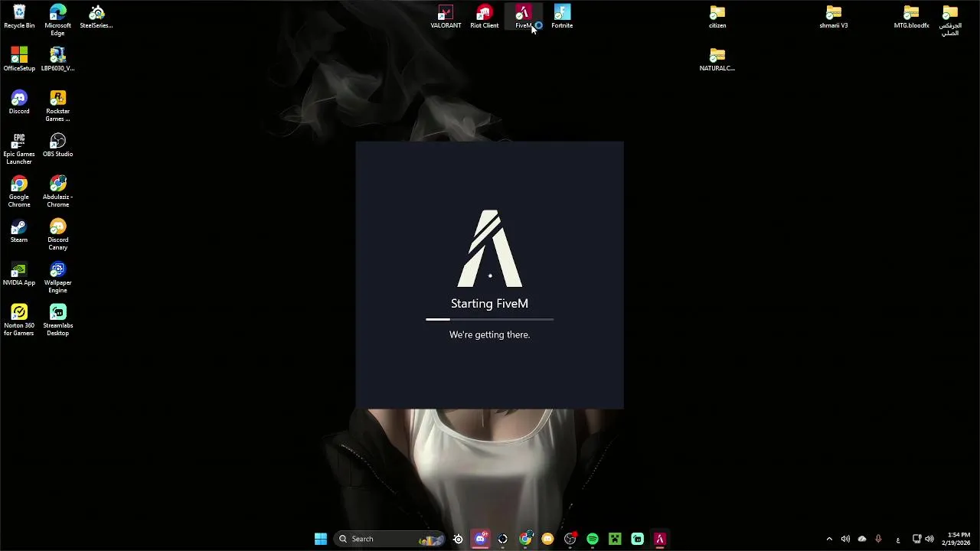Click the FiveM logo in the splash window

[x=490, y=249]
